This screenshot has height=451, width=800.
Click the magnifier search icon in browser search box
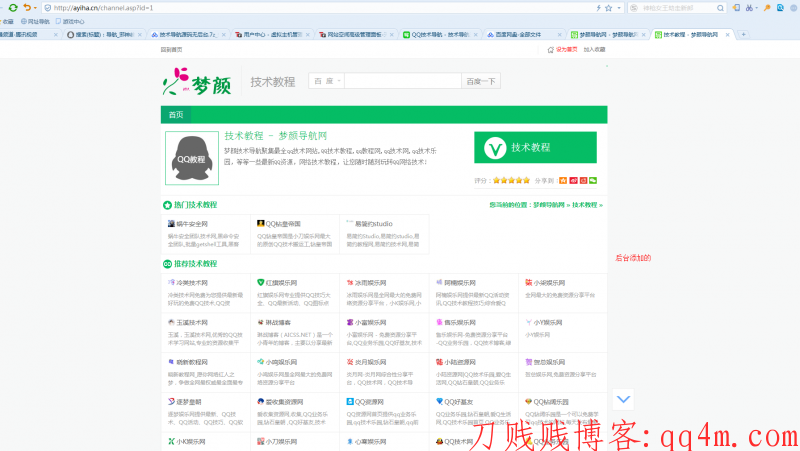point(720,8)
